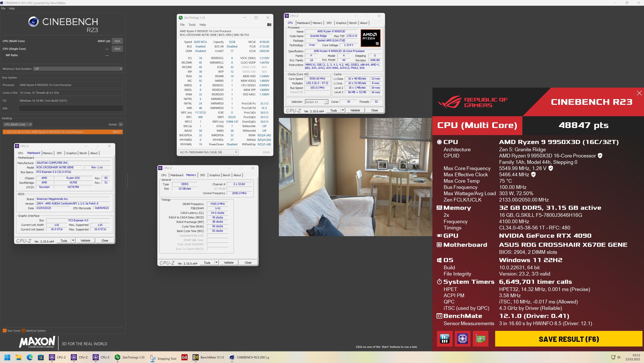Open the ZenTimings Tools menu
644x363 pixels.
[192, 25]
